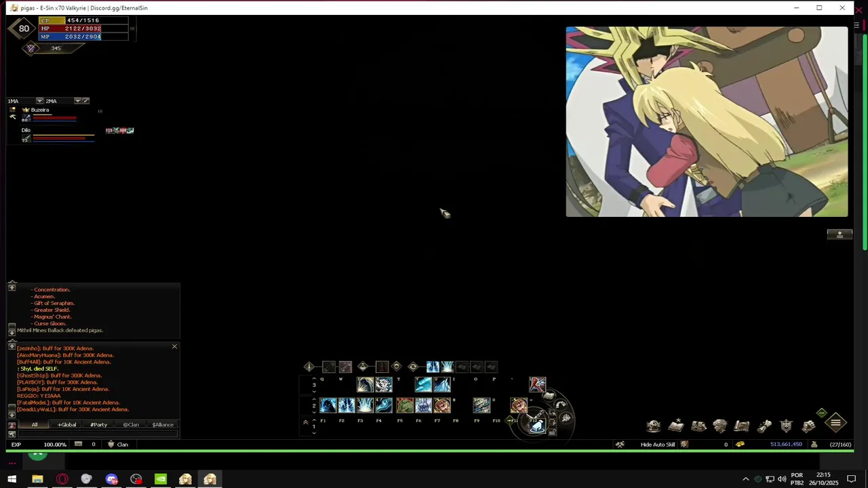This screenshot has width=868, height=488.
Task: Switch to #Party chat tab
Action: click(98, 424)
